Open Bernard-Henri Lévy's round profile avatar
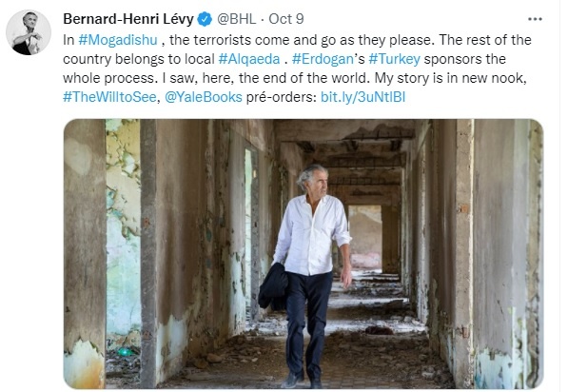Viewport: 568px width, 392px height. pyautogui.click(x=29, y=32)
